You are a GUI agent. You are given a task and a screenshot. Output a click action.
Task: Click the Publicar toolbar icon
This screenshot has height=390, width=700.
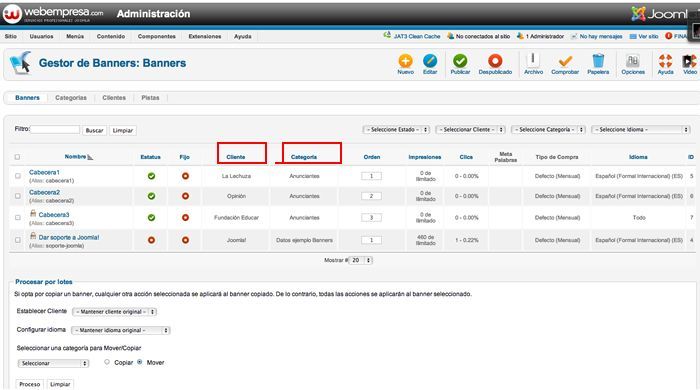[x=460, y=61]
